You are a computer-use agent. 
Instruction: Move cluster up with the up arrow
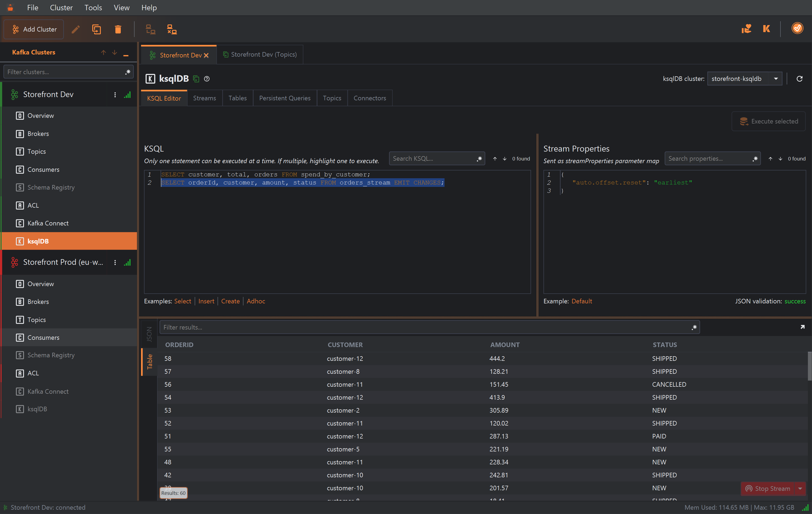pos(103,52)
